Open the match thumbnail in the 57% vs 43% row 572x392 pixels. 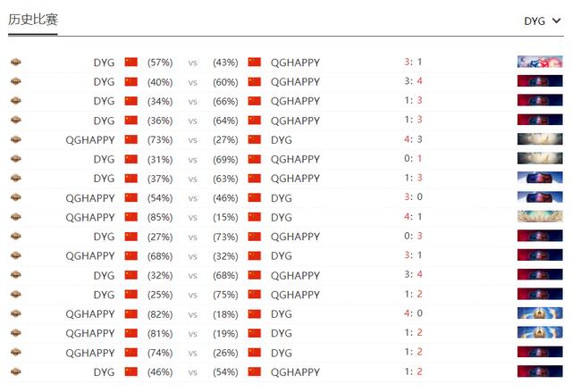click(x=539, y=63)
